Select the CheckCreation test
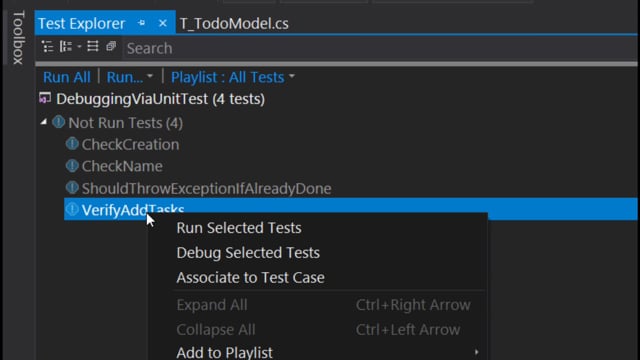This screenshot has height=360, width=640. (130, 144)
